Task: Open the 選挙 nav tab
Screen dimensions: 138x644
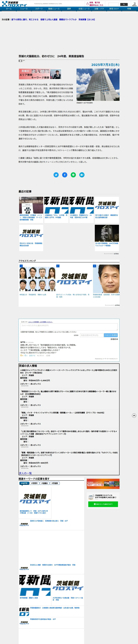Action: (x=69, y=9)
